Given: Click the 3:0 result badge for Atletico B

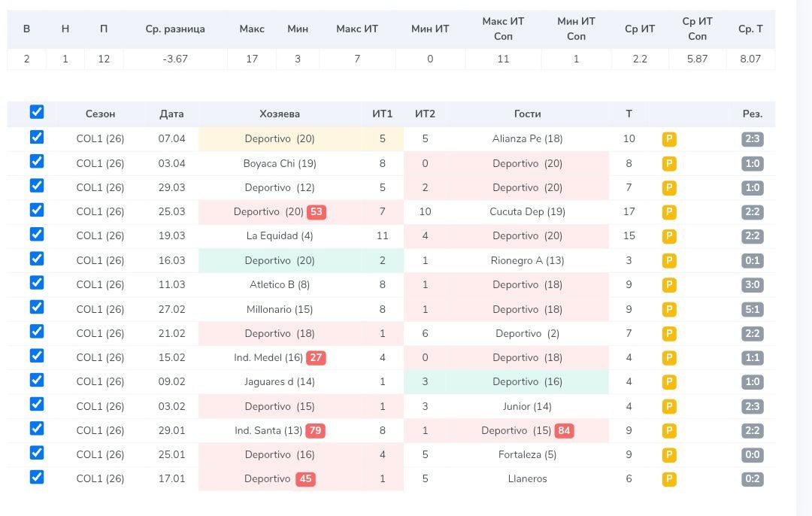Looking at the screenshot, I should point(752,285).
